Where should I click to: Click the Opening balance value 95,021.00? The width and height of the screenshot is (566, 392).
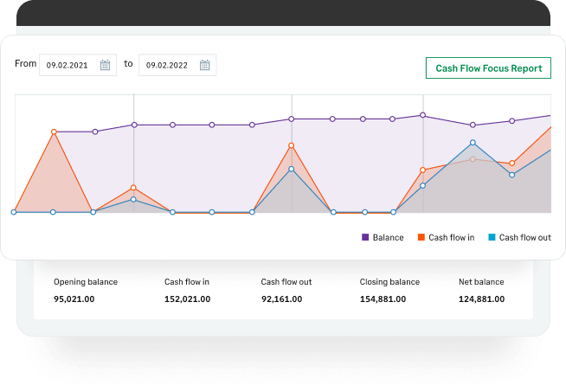[74, 299]
